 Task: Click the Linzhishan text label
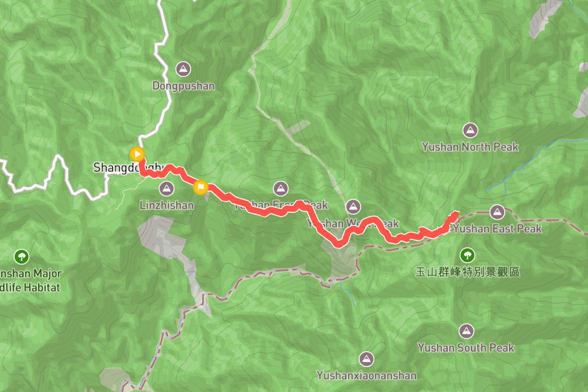coord(167,205)
